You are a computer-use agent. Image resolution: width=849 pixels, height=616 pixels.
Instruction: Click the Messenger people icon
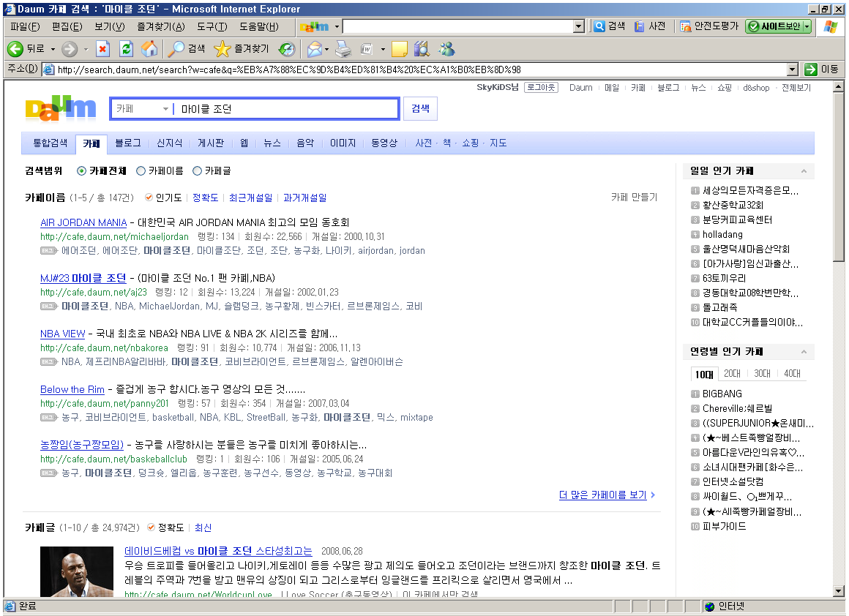(446, 49)
